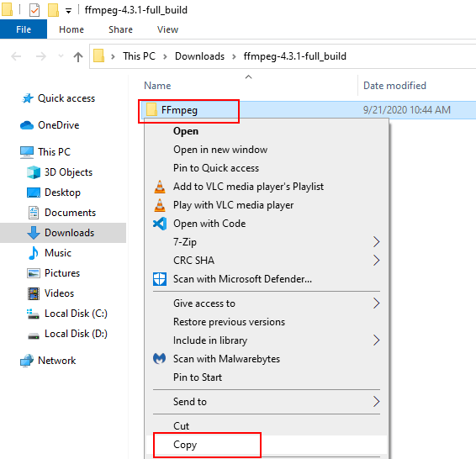This screenshot has height=459, width=476.
Task: Click the Properties checkmark icon in title bar
Action: click(x=34, y=10)
